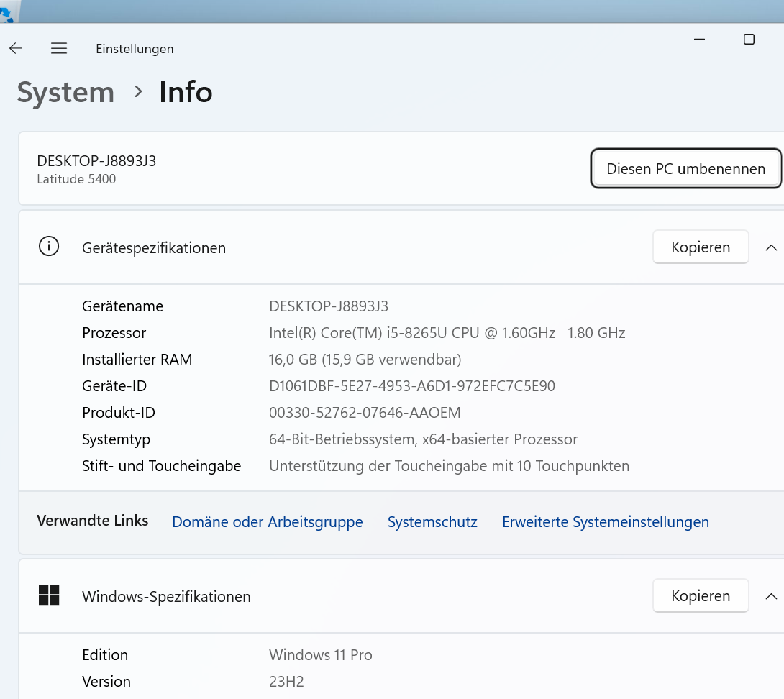Click the Gerätename label

[x=122, y=306]
